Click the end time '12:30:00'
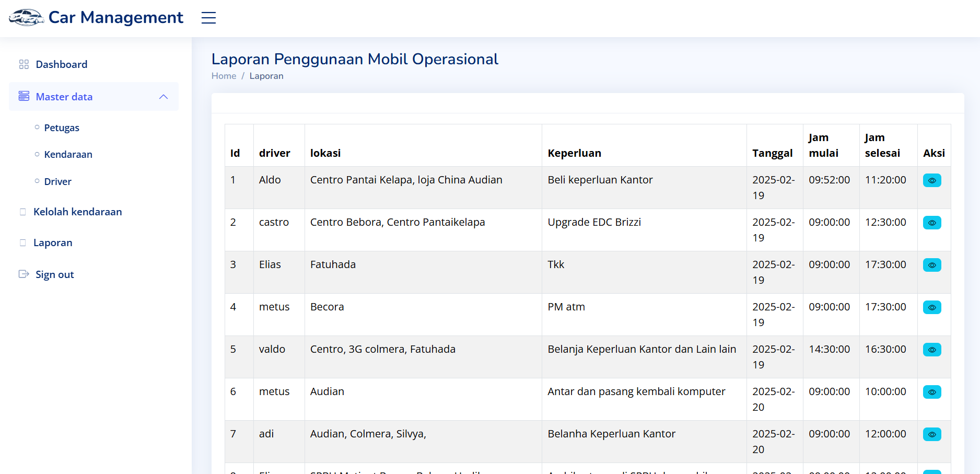The height and width of the screenshot is (474, 980). tap(885, 222)
